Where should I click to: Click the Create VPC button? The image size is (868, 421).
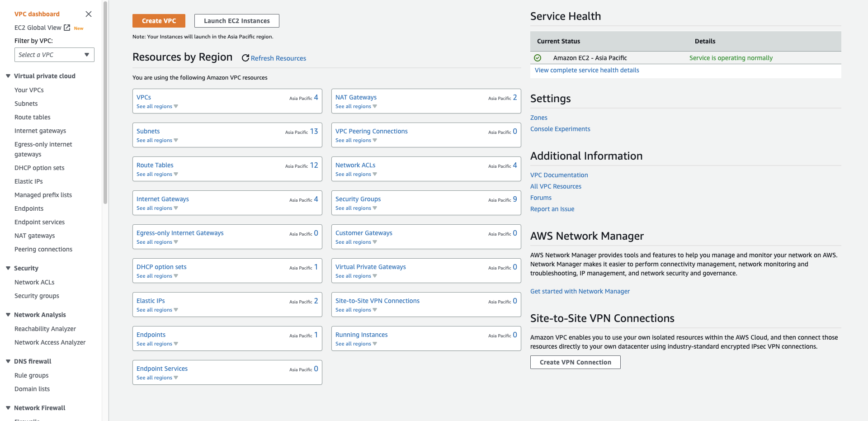click(159, 21)
